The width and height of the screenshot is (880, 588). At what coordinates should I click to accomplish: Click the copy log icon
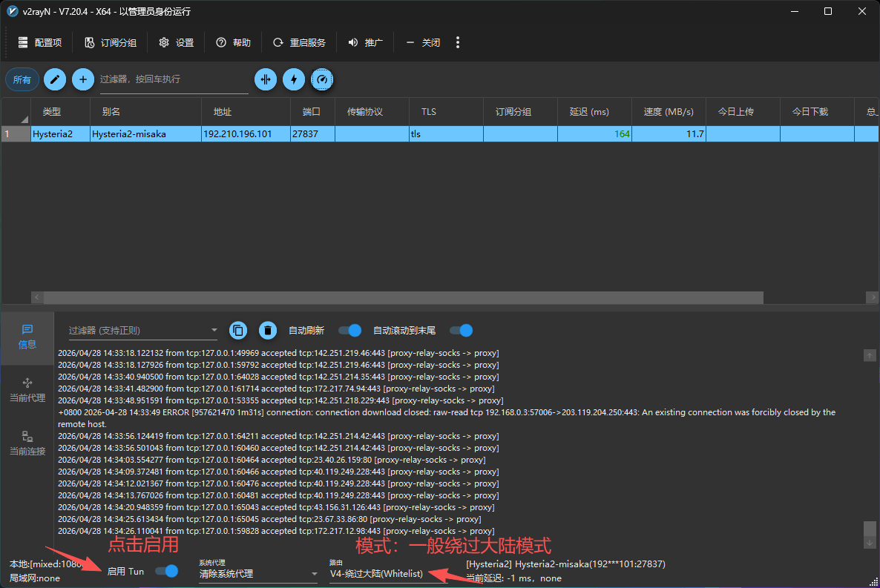tap(238, 331)
